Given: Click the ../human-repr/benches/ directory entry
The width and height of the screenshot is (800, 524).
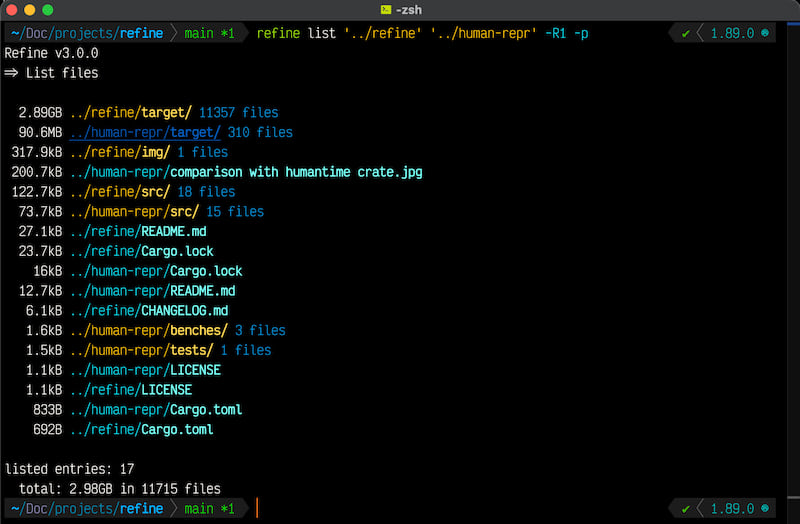Looking at the screenshot, I should pyautogui.click(x=149, y=330).
